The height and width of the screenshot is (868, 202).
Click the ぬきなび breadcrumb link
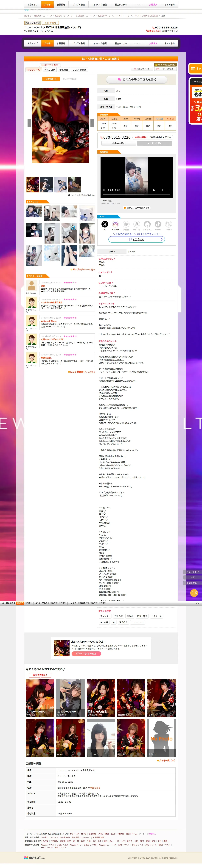[28, 16]
